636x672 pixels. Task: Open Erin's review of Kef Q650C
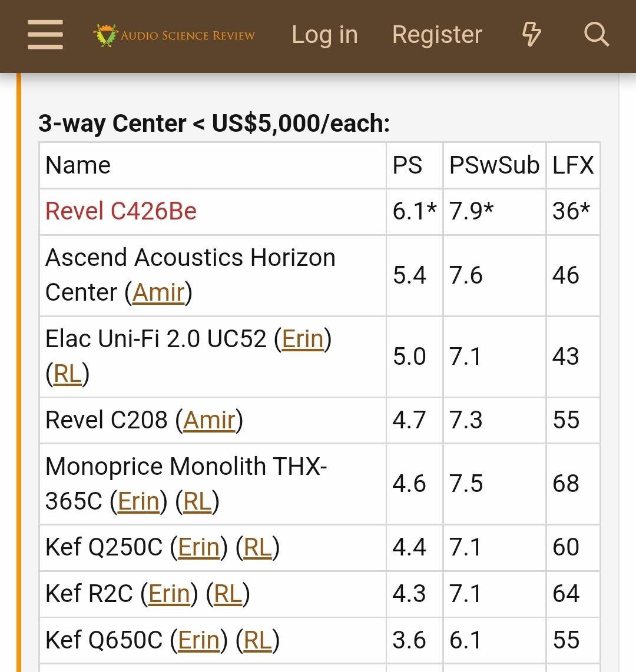[198, 640]
